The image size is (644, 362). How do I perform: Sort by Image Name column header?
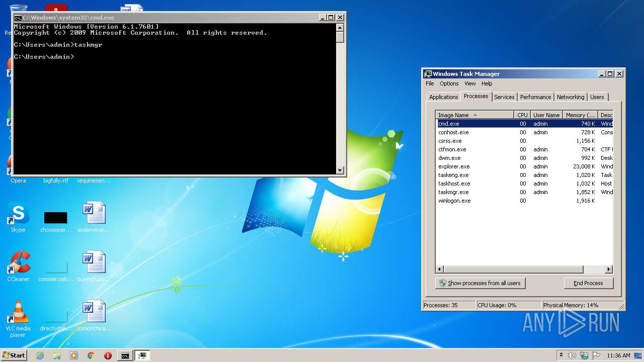pyautogui.click(x=475, y=115)
